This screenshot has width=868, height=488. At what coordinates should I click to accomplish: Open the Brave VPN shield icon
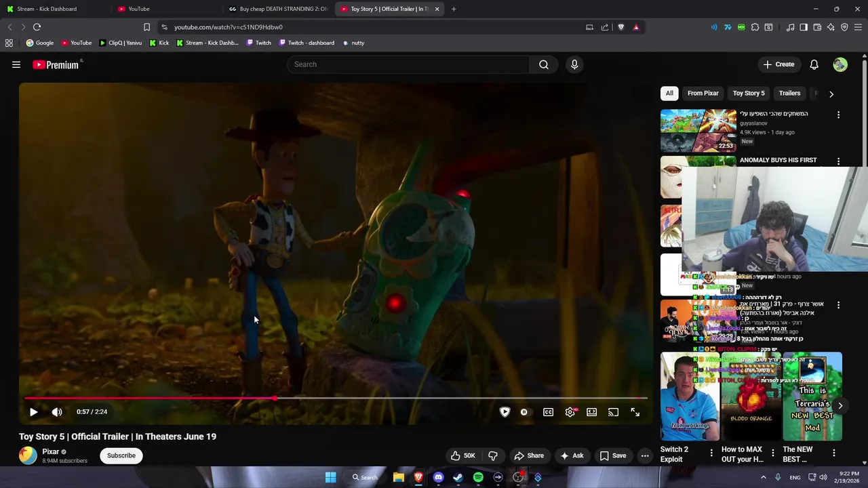[844, 27]
